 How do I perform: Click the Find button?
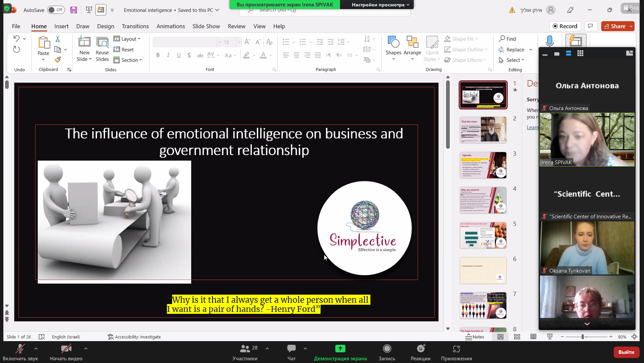(507, 39)
